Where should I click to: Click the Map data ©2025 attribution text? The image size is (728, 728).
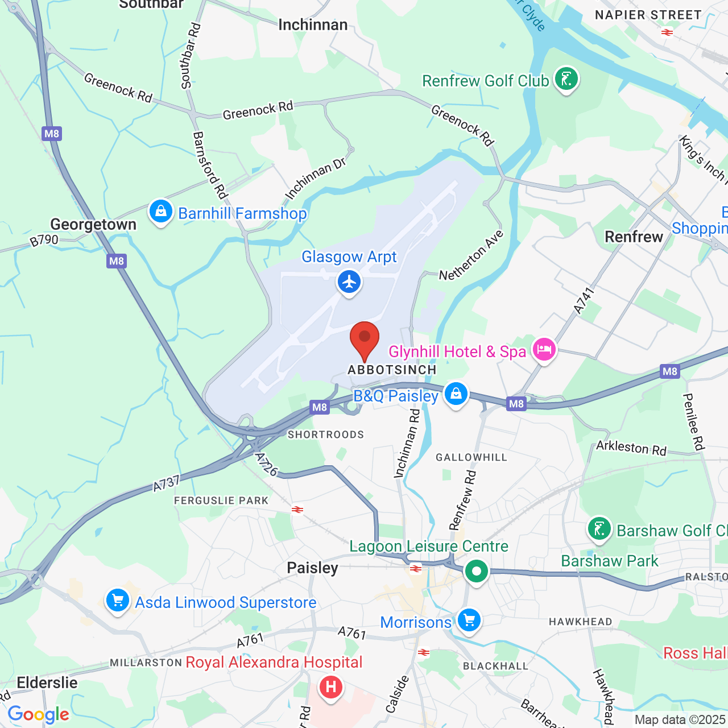pos(680,719)
